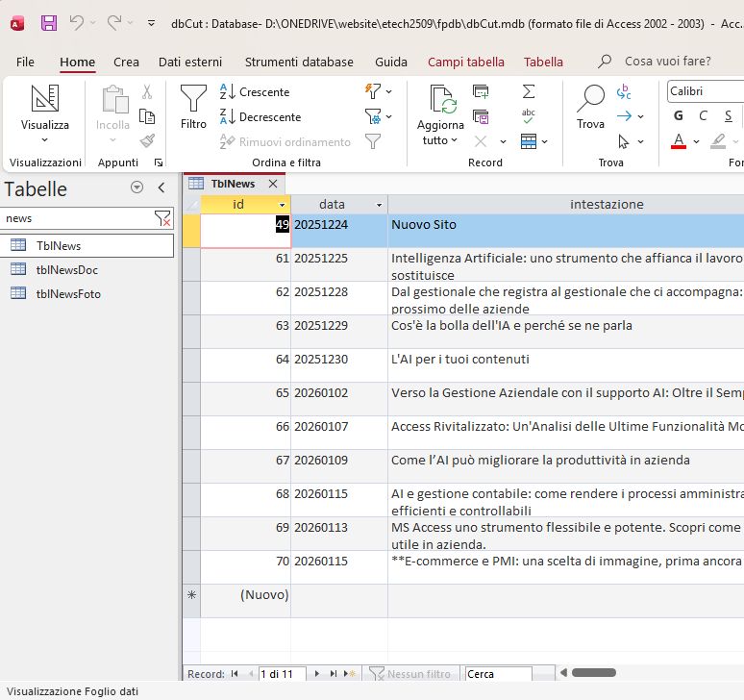Click the data cell 20251229
Screen dimensions: 744x700
[339, 332]
